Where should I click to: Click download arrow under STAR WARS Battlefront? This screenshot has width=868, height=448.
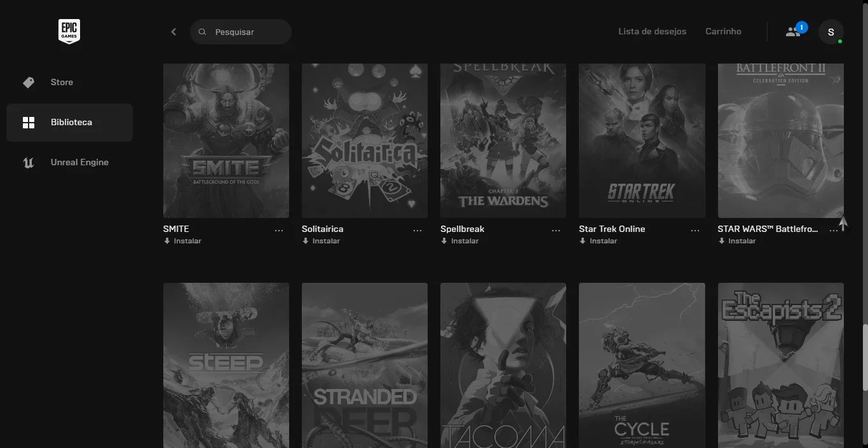pyautogui.click(x=721, y=241)
